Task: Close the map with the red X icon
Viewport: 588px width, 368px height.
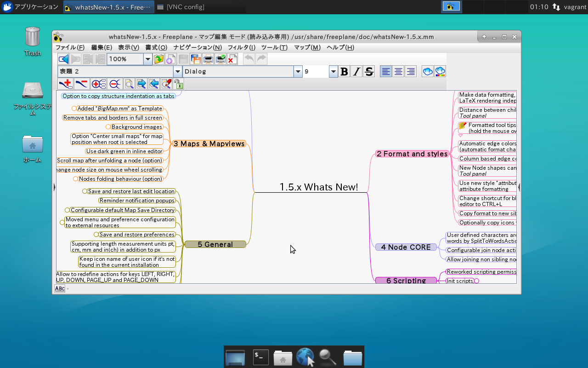Action: [232, 59]
